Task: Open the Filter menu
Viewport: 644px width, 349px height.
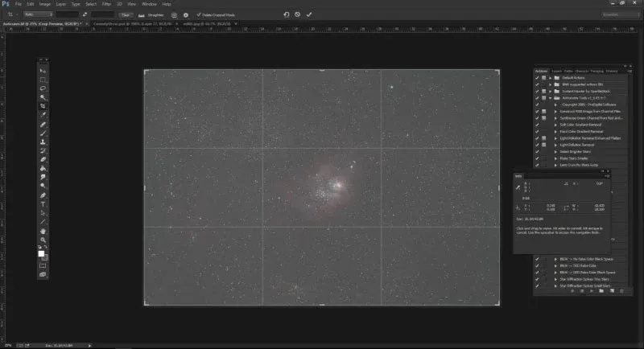Action: [x=106, y=4]
